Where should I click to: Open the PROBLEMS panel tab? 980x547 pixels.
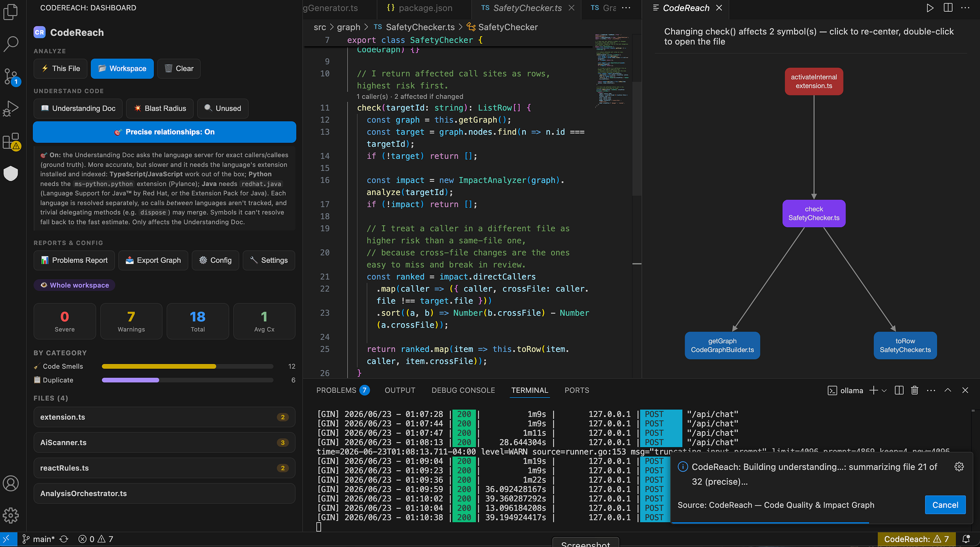(x=343, y=390)
